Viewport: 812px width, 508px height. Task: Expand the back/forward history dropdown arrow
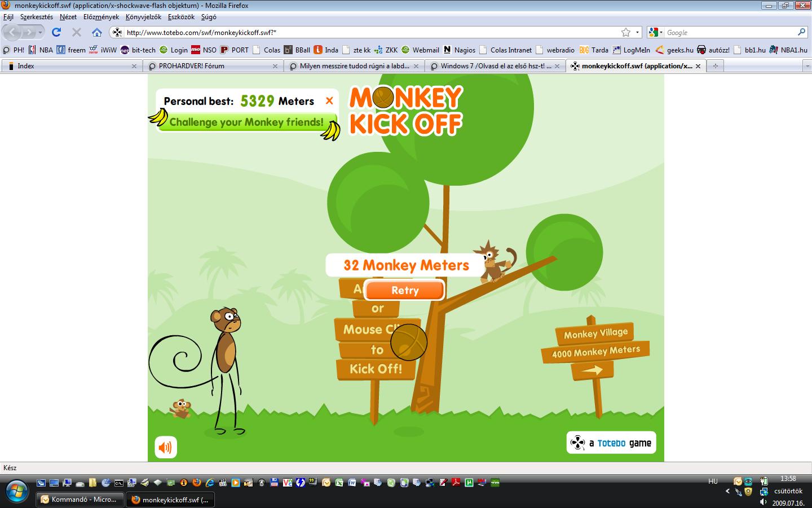(x=40, y=33)
